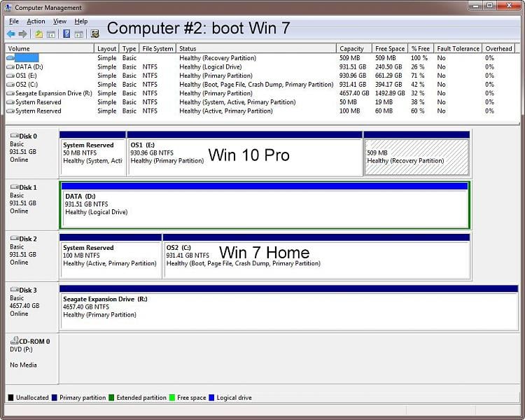The width and height of the screenshot is (525, 420).
Task: Click the Up One Level folder icon
Action: point(38,34)
